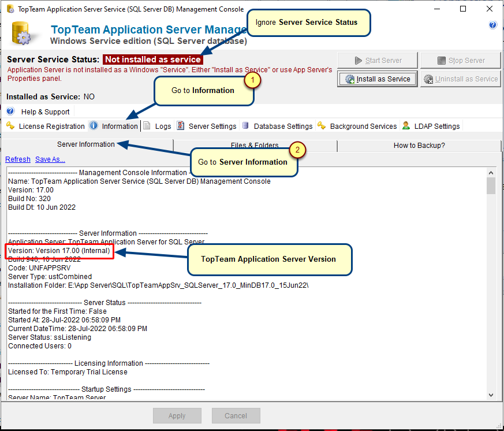Click the Install as Service gear icon
Image resolution: width=504 pixels, height=431 pixels.
tap(350, 79)
